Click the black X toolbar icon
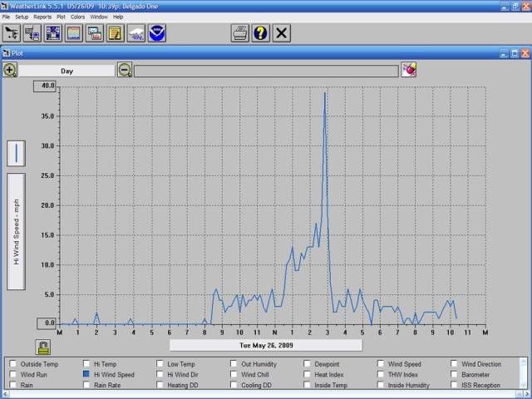Image resolution: width=532 pixels, height=399 pixels. [x=283, y=33]
